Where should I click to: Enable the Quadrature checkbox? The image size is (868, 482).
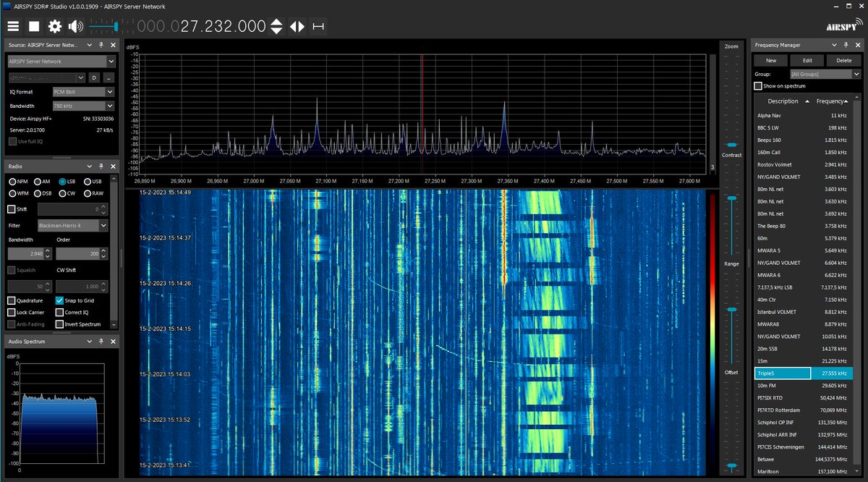pos(12,300)
